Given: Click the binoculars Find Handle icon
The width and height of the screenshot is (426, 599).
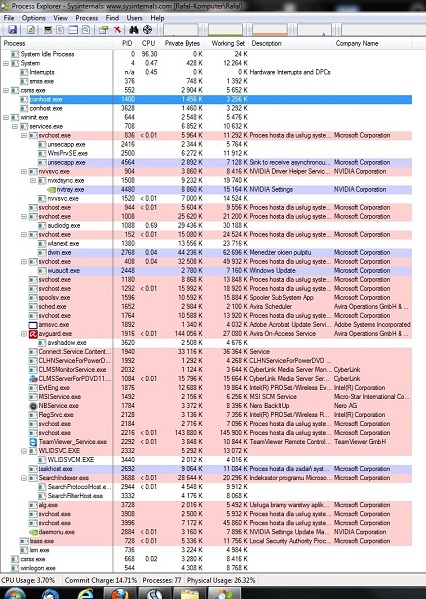Looking at the screenshot, I should point(133,30).
